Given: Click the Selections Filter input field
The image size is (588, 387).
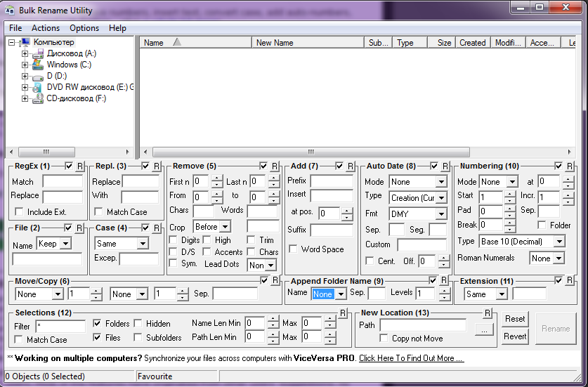Looking at the screenshot, I should [x=60, y=327].
